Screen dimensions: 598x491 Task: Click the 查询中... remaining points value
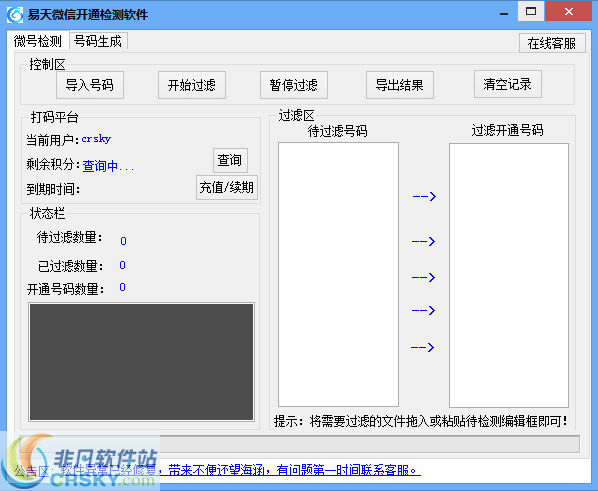(x=108, y=166)
